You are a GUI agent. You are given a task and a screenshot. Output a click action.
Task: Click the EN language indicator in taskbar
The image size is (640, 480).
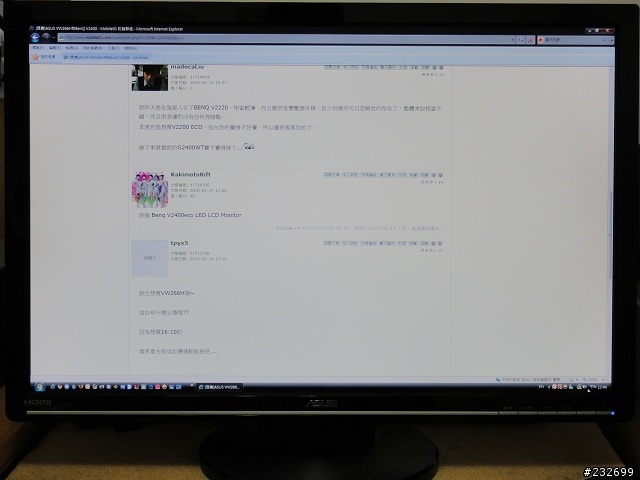point(541,387)
